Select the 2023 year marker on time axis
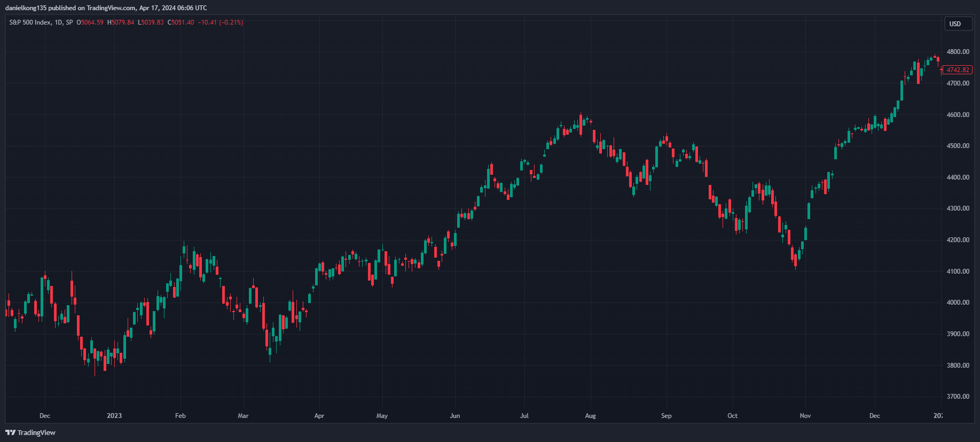This screenshot has width=980, height=442. coord(114,416)
